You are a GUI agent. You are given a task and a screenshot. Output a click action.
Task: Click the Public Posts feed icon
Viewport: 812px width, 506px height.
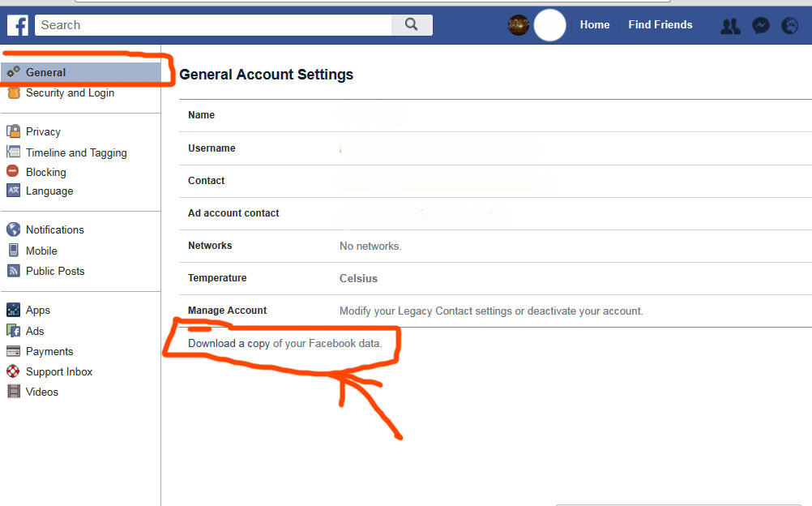[14, 271]
